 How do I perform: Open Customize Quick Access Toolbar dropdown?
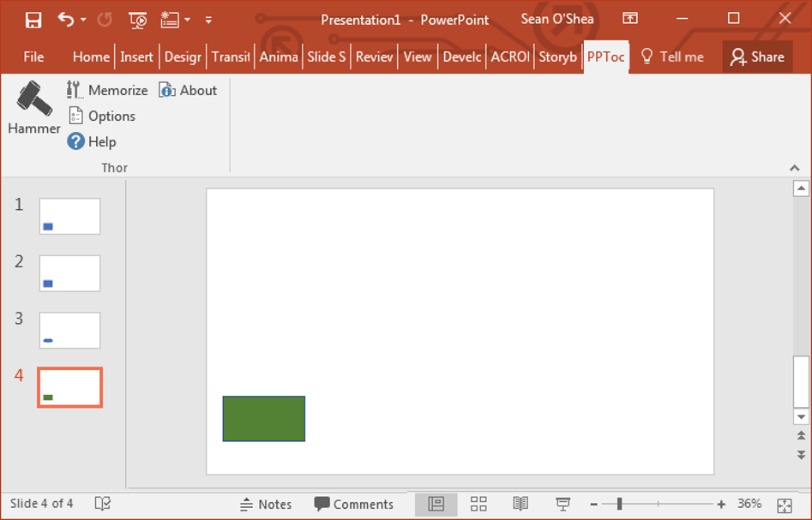tap(208, 21)
